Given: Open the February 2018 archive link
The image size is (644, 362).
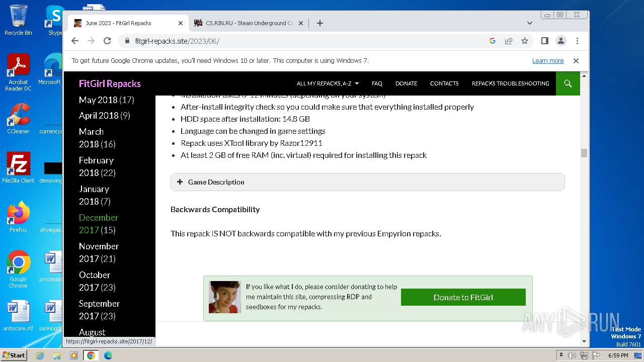Looking at the screenshot, I should click(x=96, y=166).
